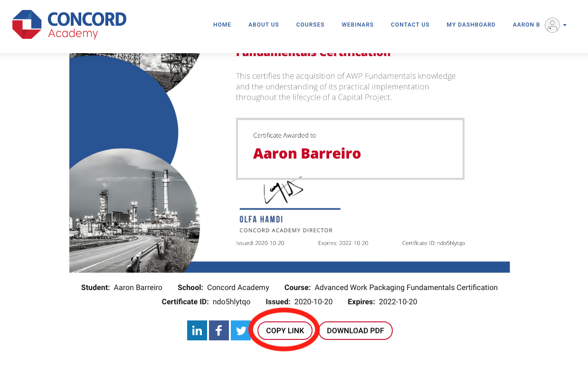
Task: Open the About Us page
Action: [x=264, y=25]
